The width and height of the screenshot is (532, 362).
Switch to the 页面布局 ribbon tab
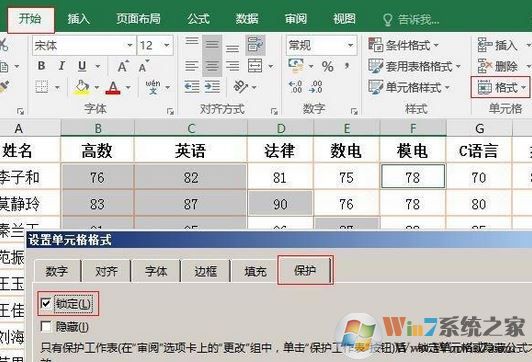click(x=138, y=19)
